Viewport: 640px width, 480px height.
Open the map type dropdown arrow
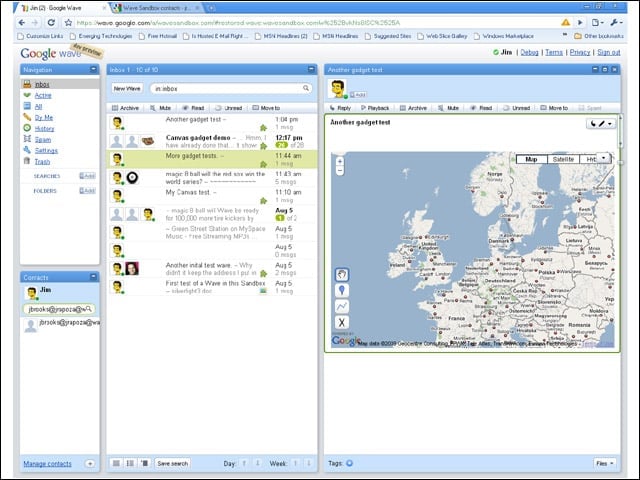604,158
